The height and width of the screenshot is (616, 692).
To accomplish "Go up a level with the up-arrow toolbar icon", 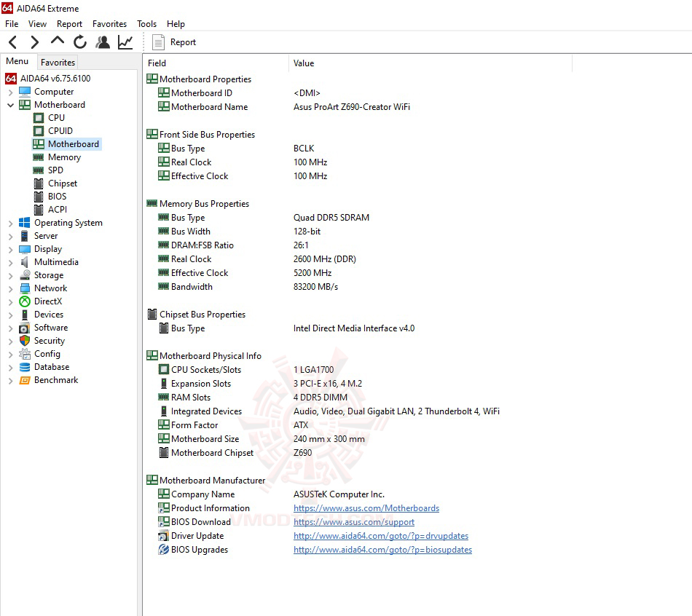I will pos(56,42).
